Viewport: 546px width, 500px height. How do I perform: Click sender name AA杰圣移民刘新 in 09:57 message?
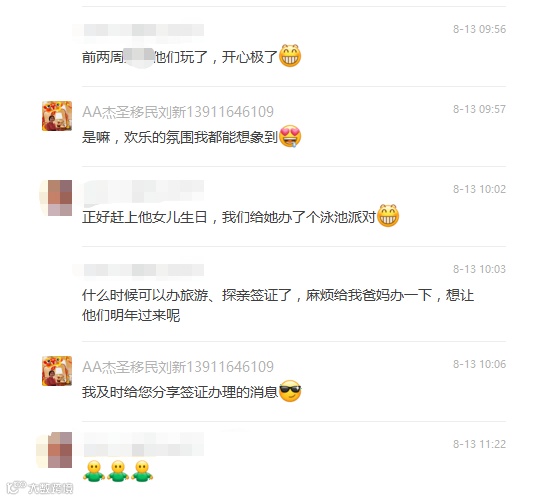[x=178, y=112]
